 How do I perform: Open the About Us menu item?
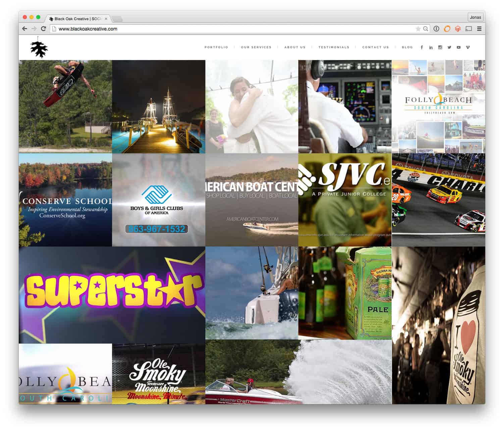(x=295, y=47)
